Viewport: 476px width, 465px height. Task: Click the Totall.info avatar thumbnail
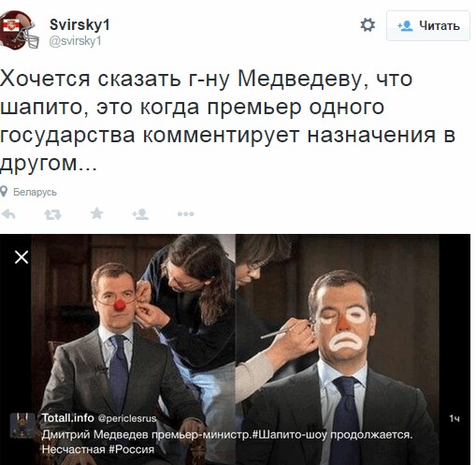click(x=22, y=426)
